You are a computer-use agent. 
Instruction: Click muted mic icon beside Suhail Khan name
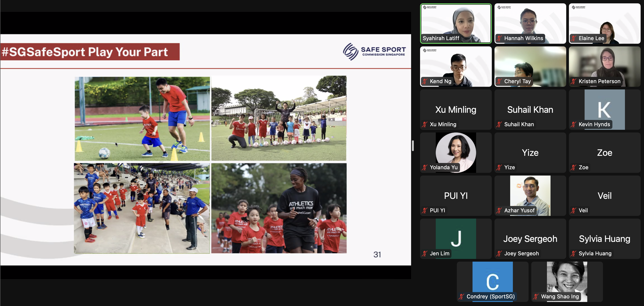click(499, 124)
